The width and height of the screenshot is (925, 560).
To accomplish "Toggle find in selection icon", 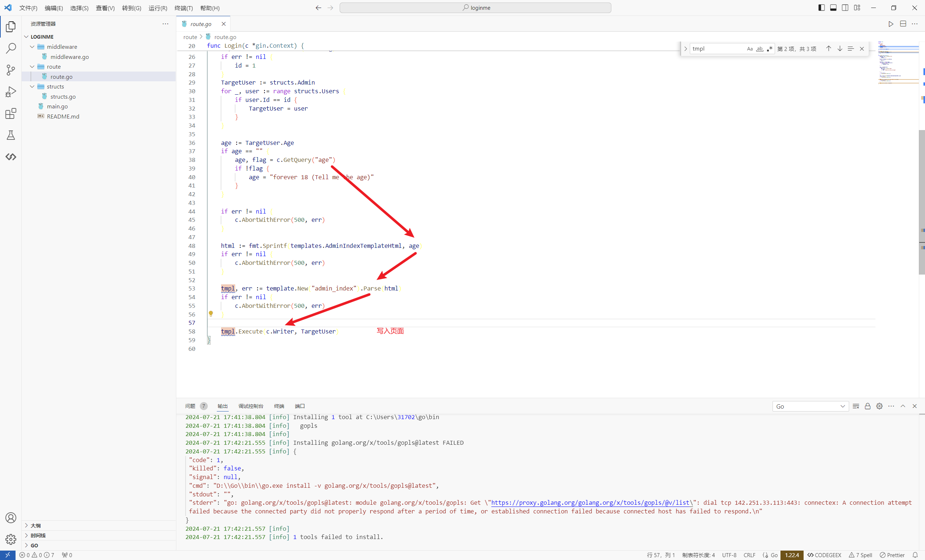I will [851, 49].
